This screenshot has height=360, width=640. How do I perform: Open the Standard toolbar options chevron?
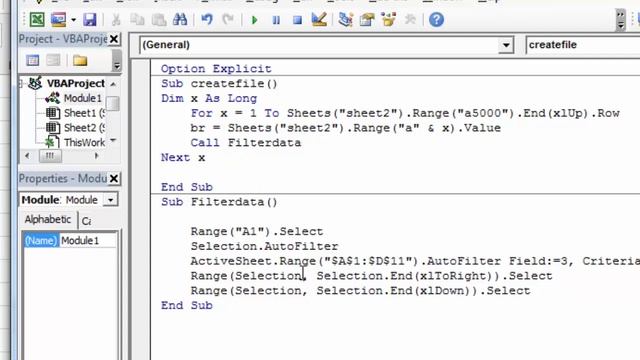620,20
